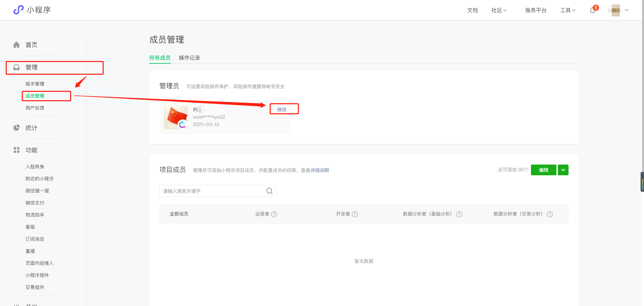Show help for 数据分析者（交易分析）
Viewport: 644px width, 306px height.
point(550,214)
